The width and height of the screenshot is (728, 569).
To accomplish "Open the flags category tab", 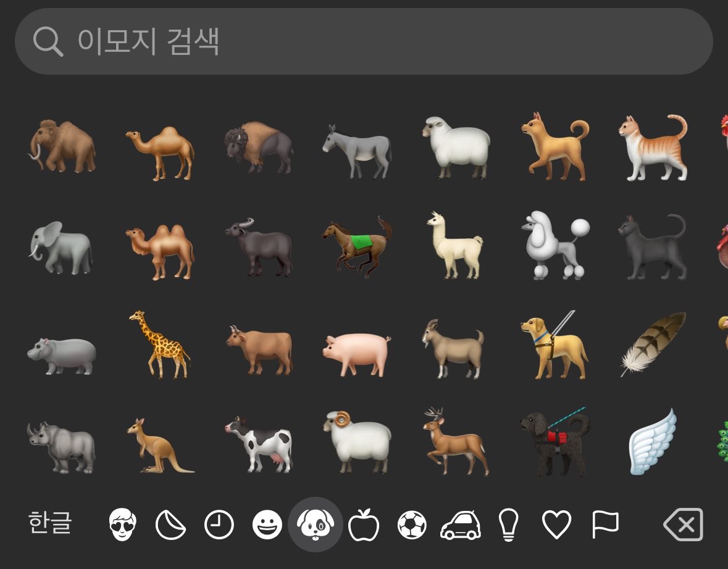I will (x=605, y=525).
